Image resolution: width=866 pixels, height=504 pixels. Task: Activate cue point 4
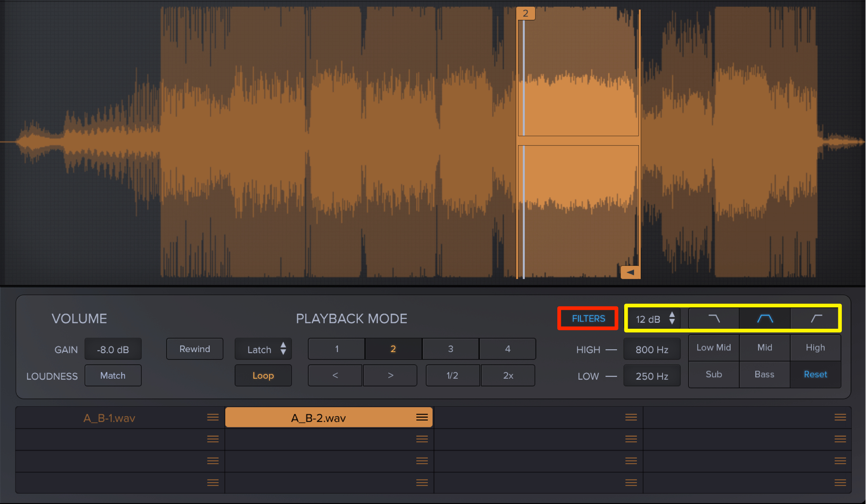click(x=507, y=349)
